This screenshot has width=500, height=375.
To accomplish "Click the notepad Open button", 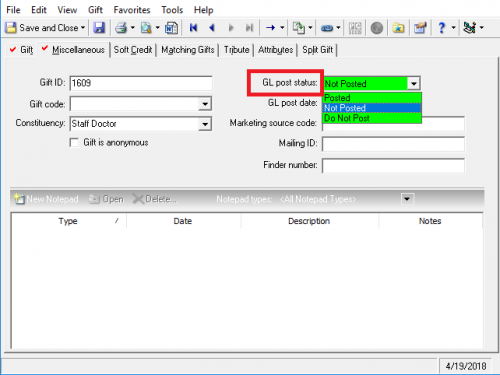I will (x=106, y=199).
